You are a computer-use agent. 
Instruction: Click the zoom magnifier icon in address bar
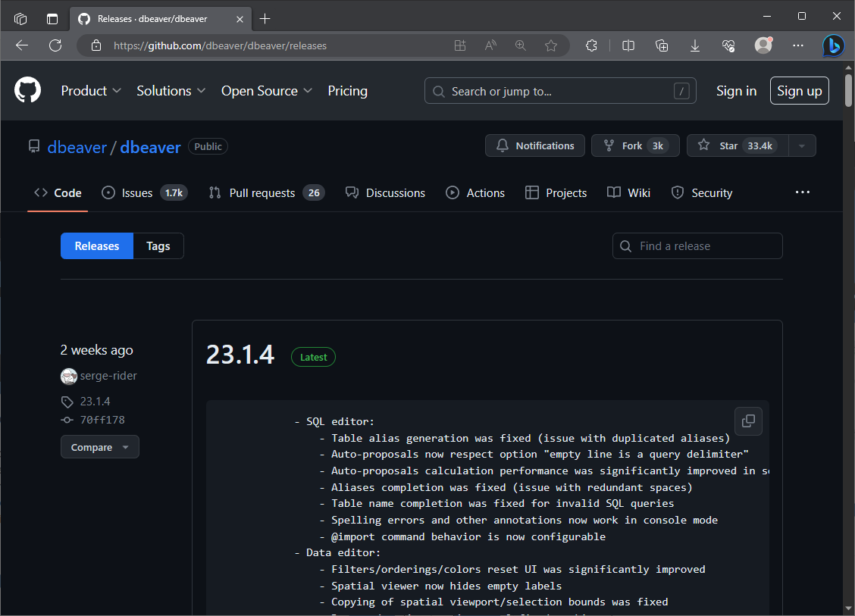point(521,45)
